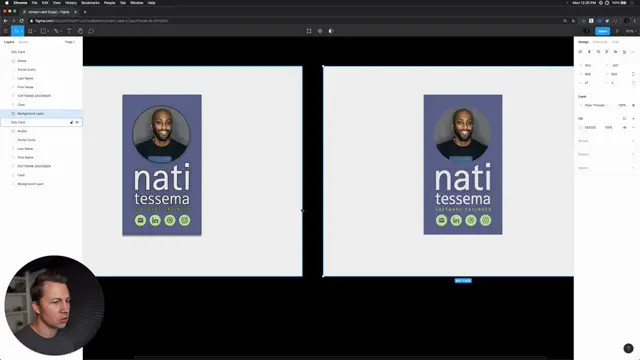This screenshot has height=360, width=640.
Task: Add an effect with the Effects plus icon
Action: click(633, 154)
